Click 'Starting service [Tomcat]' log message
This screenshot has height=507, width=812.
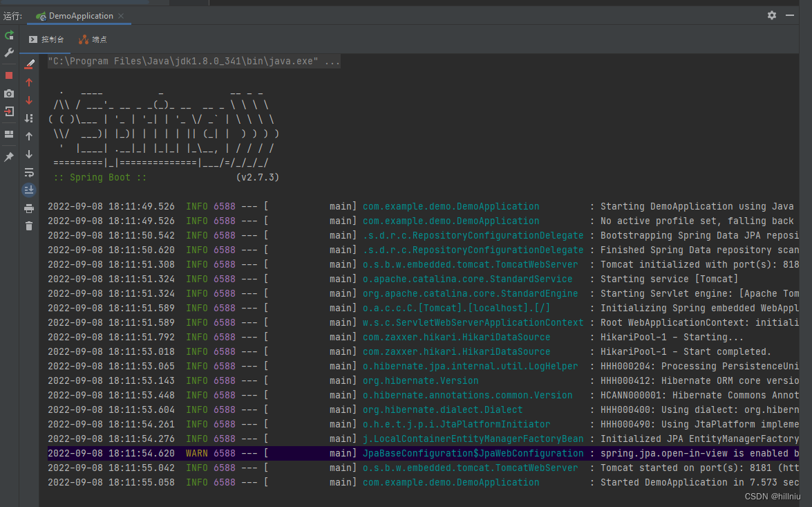(x=669, y=279)
